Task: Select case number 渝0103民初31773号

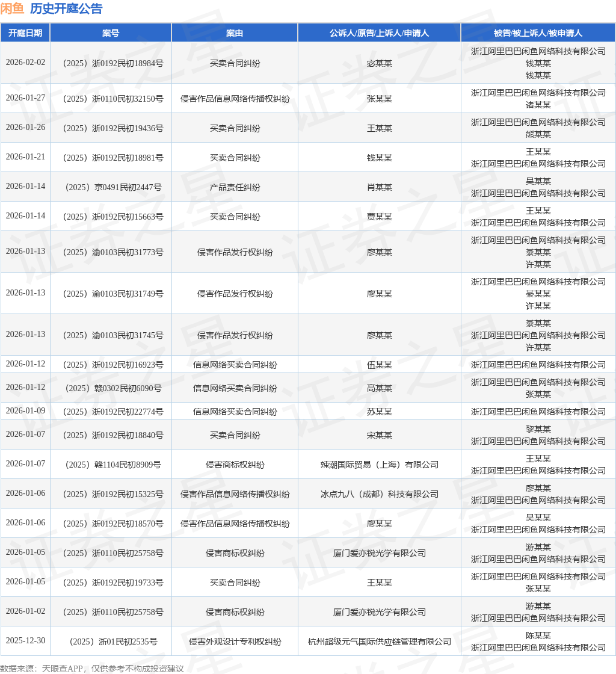Action: 113,252
